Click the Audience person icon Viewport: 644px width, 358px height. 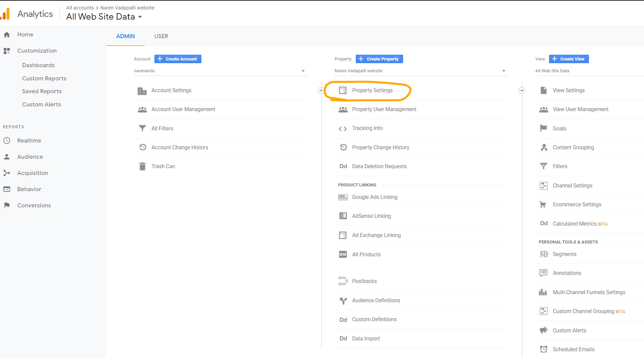tap(7, 157)
